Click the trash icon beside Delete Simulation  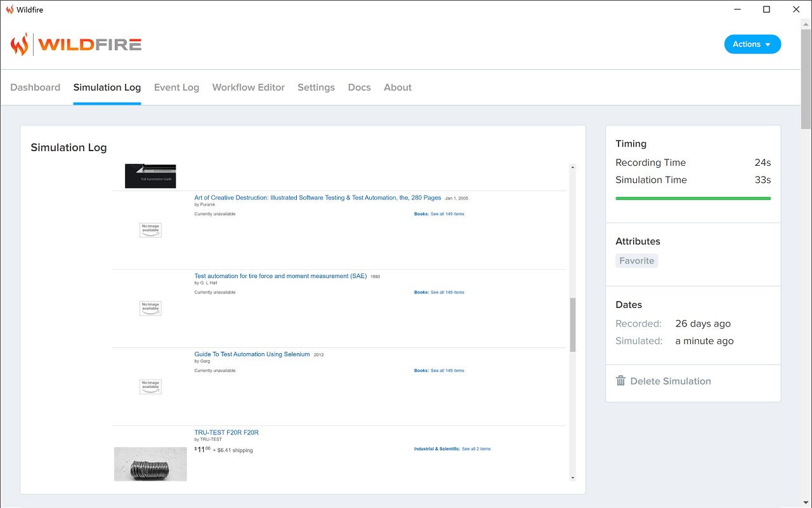(620, 381)
